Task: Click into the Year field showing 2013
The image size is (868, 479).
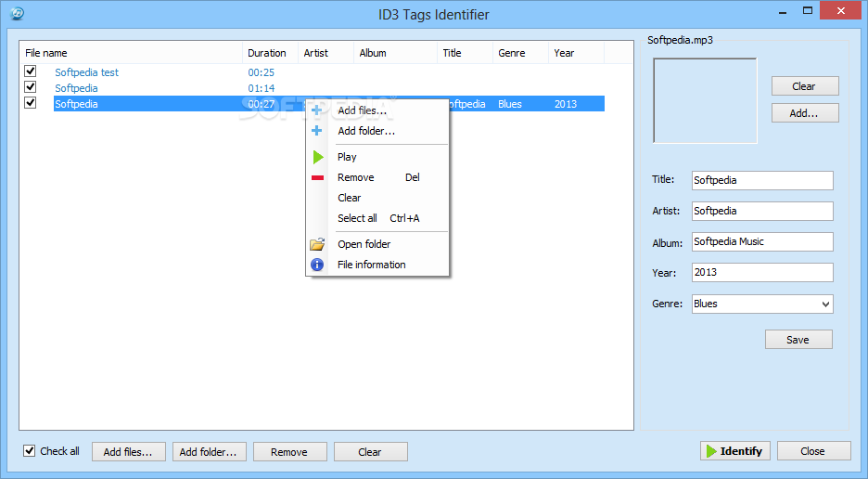Action: [x=762, y=272]
